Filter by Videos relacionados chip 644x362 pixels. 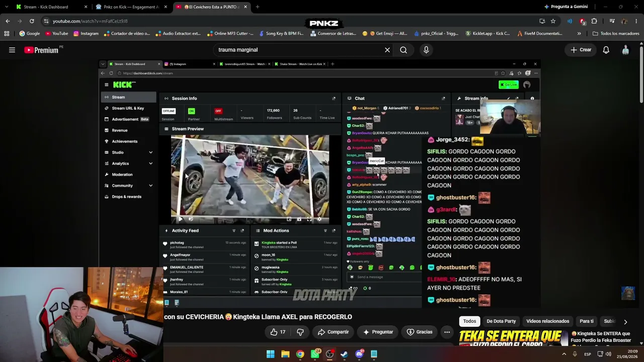click(547, 321)
